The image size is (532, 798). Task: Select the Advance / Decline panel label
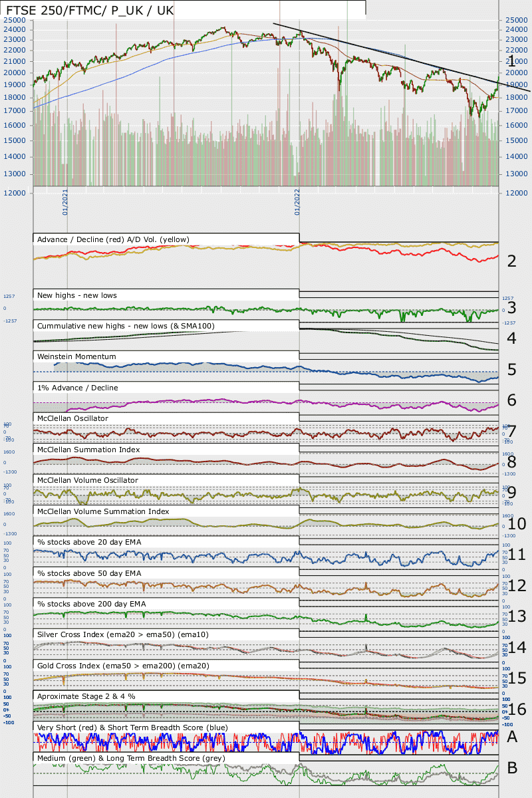pyautogui.click(x=114, y=239)
